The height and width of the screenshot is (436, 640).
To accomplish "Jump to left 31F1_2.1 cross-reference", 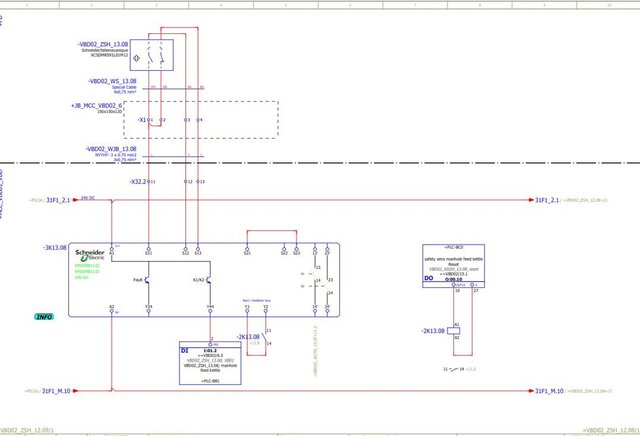I will click(x=57, y=200).
